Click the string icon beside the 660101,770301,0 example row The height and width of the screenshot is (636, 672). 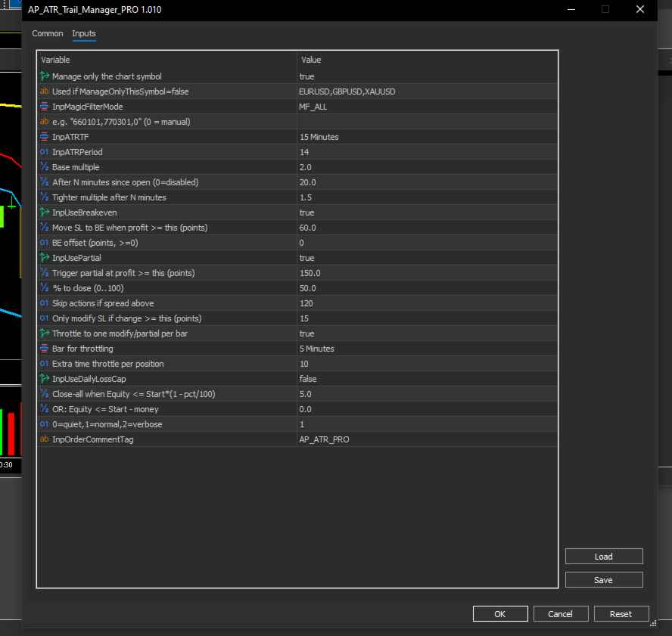pos(44,122)
